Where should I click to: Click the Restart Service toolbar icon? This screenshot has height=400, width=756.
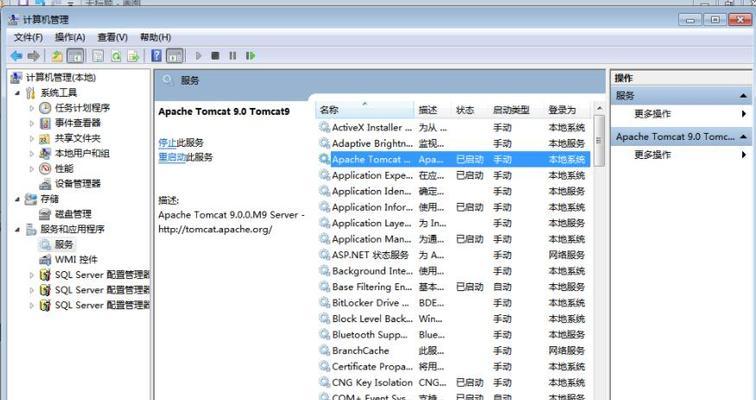pyautogui.click(x=250, y=56)
